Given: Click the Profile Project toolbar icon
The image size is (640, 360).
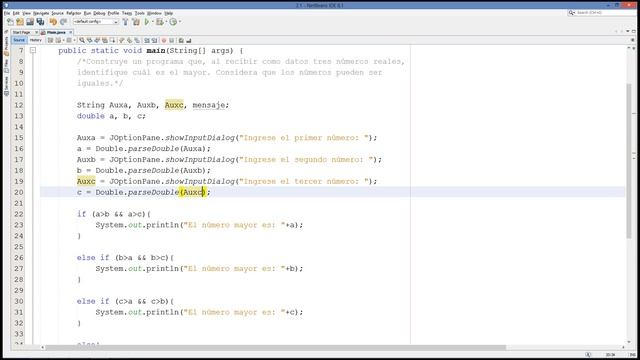Looking at the screenshot, I should [x=173, y=22].
